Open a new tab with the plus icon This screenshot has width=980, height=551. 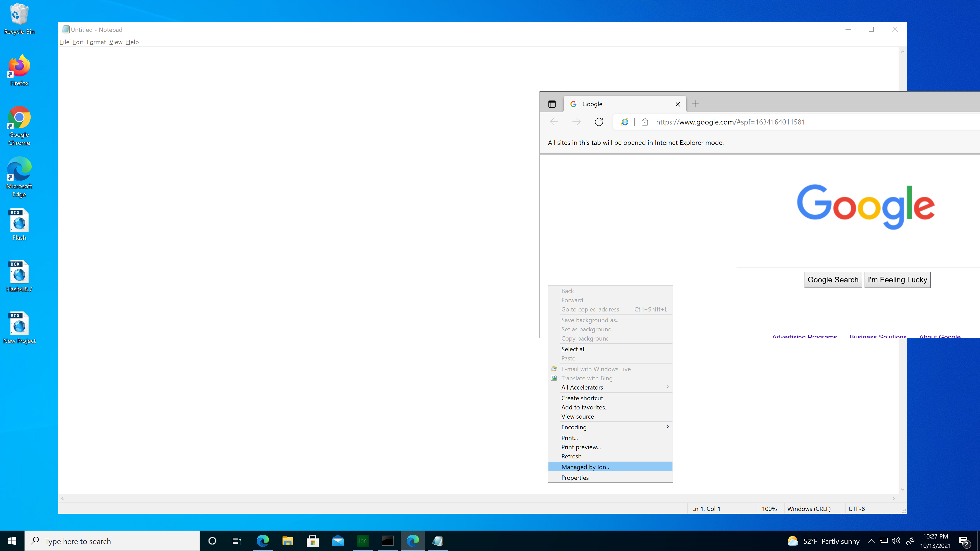(x=695, y=103)
